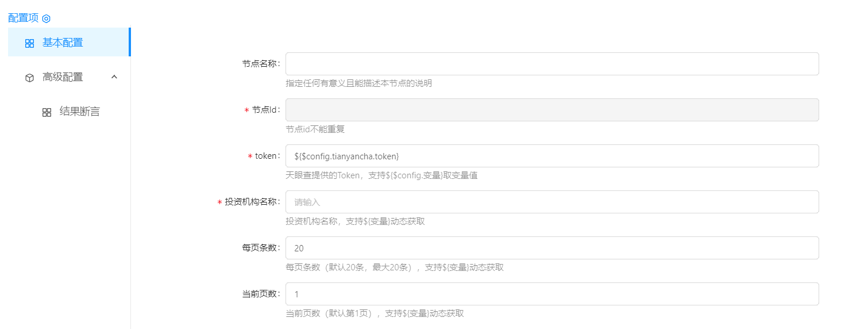Click the gear icon beside 配置项
Screen dimensions: 868x329
point(47,18)
